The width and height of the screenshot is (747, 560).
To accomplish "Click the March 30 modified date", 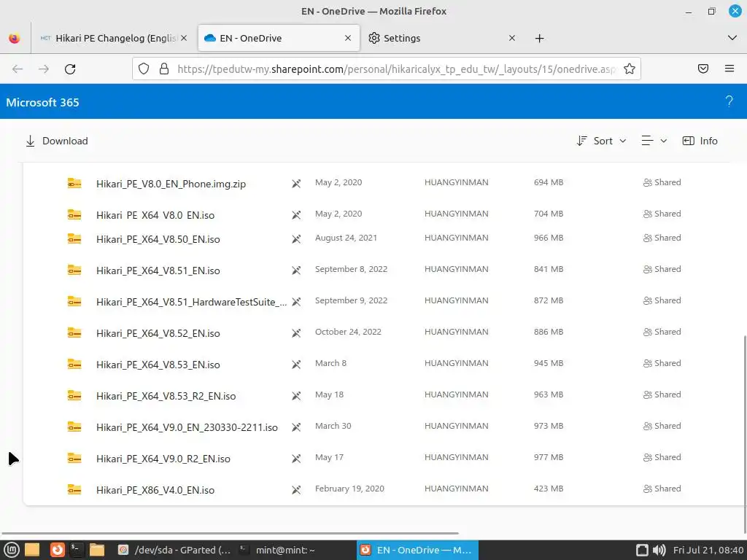I will 333,426.
